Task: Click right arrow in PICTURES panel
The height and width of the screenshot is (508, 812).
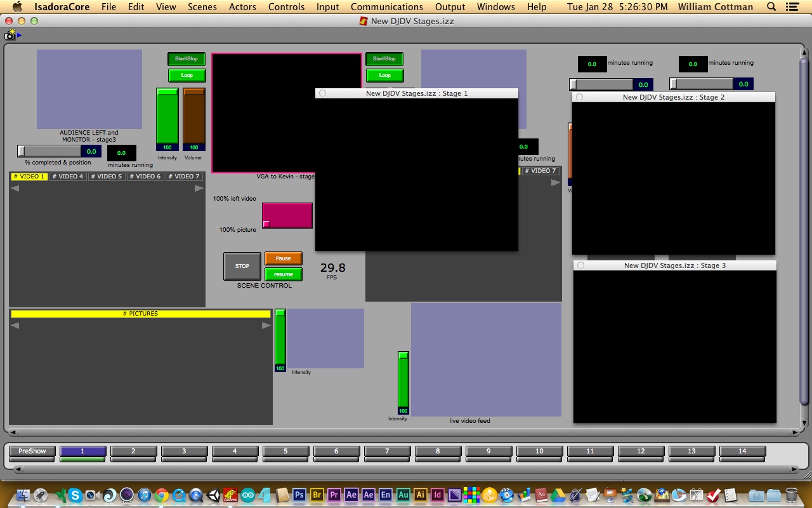Action: (x=266, y=326)
